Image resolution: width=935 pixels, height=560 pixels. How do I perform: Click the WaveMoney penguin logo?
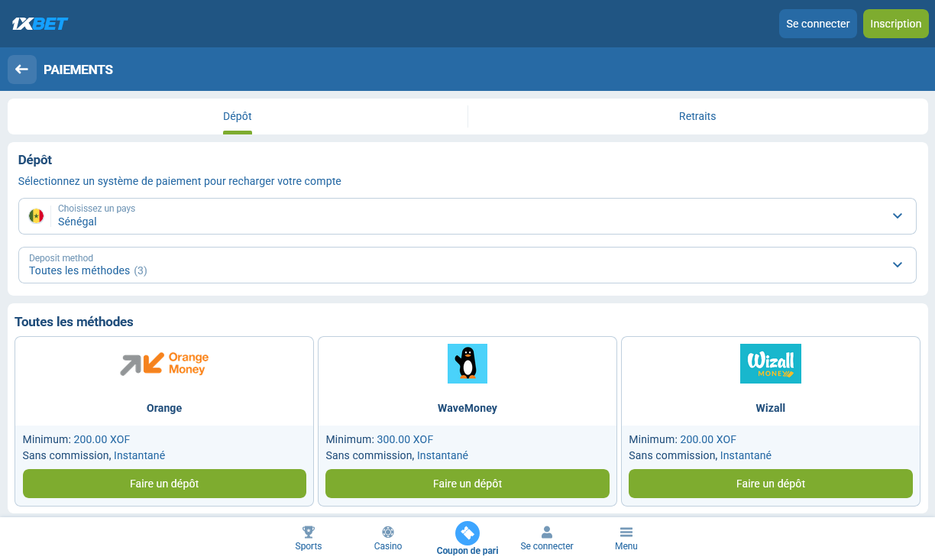pyautogui.click(x=467, y=364)
